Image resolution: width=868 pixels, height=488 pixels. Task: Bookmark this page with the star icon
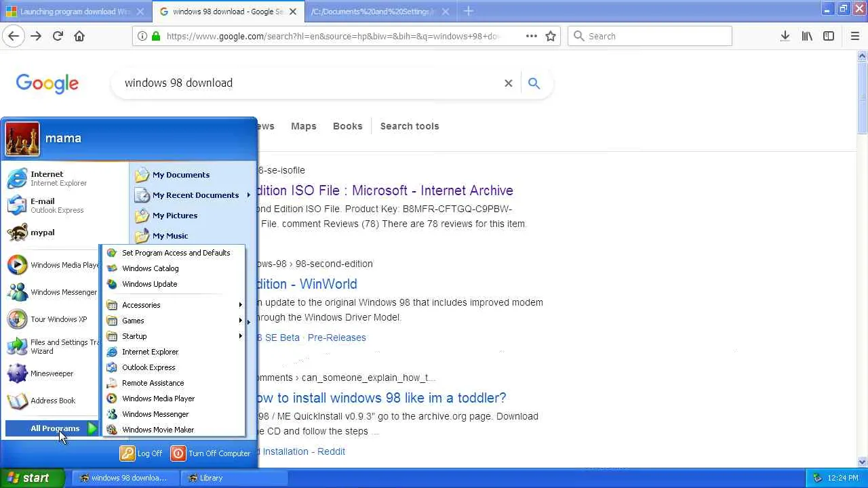[x=551, y=36]
